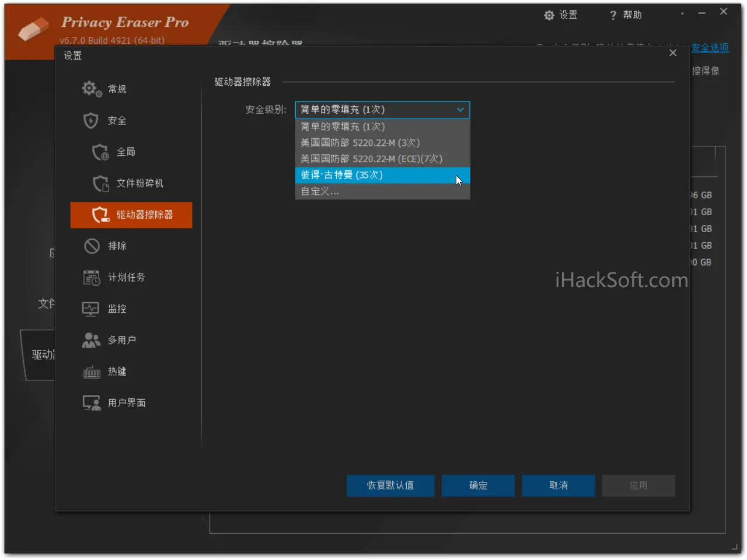The width and height of the screenshot is (747, 560).
Task: Click the question mark icon next to 帮助
Action: [x=613, y=16]
